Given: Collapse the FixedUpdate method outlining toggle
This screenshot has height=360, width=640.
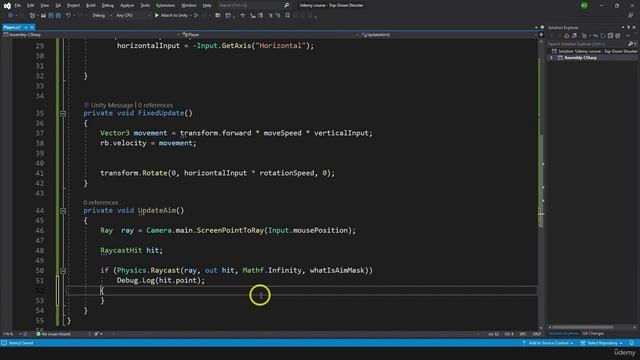Looking at the screenshot, I should [63, 113].
